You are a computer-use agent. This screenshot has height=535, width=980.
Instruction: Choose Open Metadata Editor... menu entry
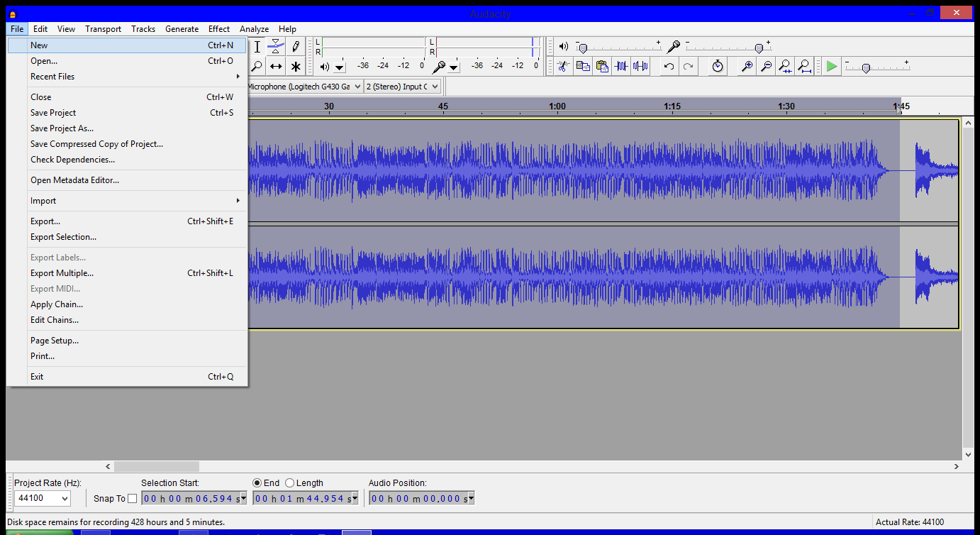[x=127, y=180]
